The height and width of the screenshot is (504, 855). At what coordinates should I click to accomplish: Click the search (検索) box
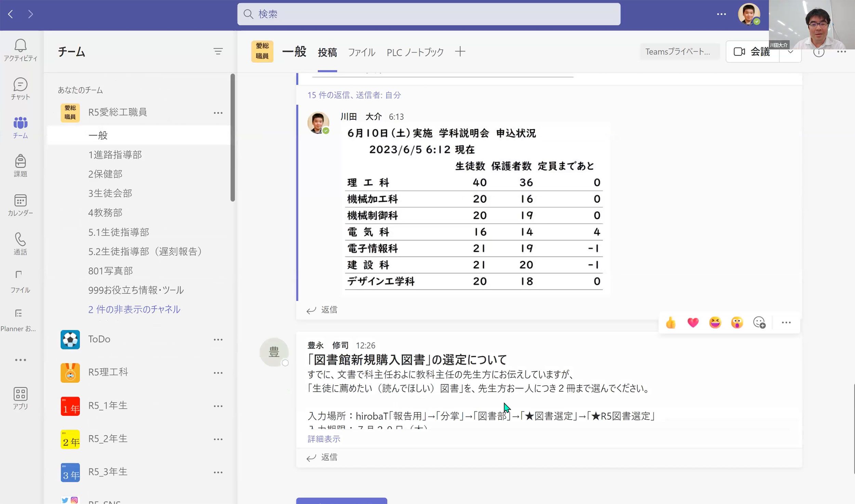tap(429, 14)
